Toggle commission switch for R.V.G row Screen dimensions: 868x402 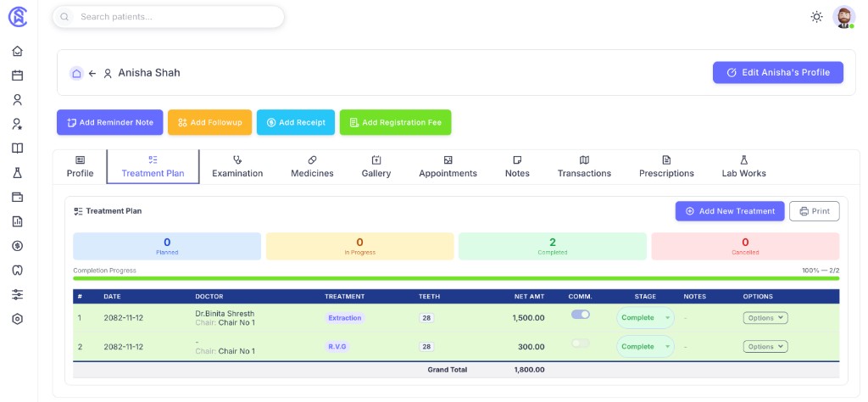point(581,343)
